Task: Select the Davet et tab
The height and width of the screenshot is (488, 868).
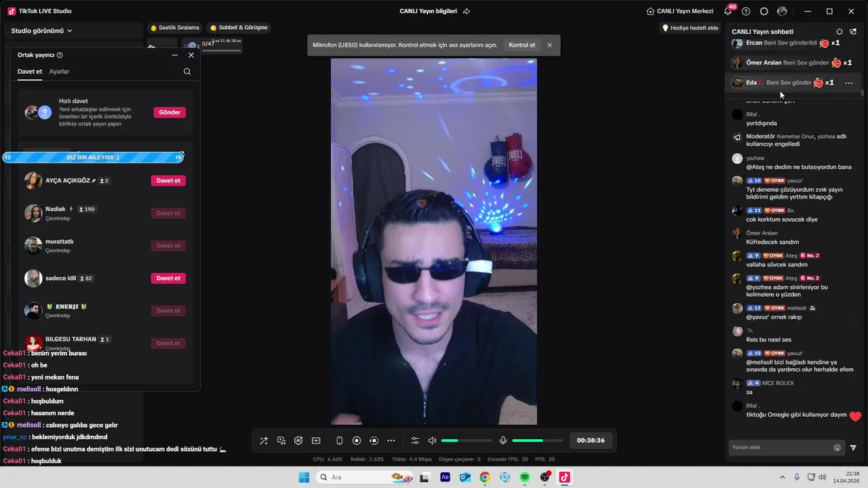Action: tap(30, 71)
